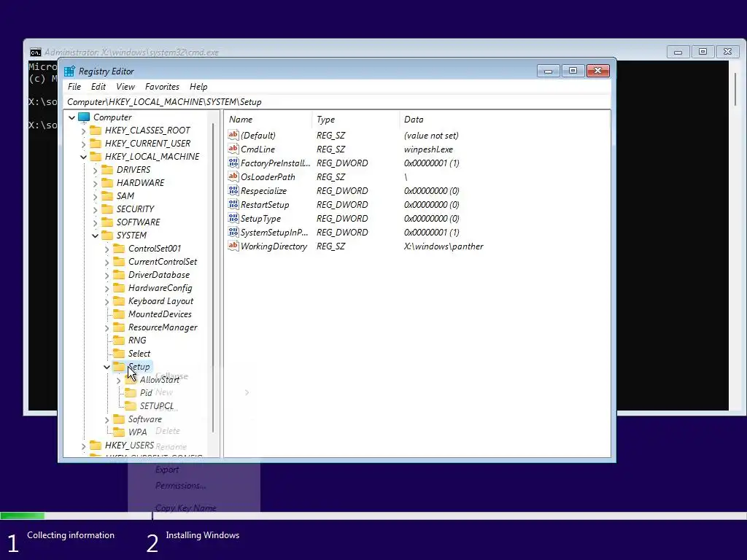The height and width of the screenshot is (560, 747).
Task: Open the View menu
Action: (x=125, y=87)
